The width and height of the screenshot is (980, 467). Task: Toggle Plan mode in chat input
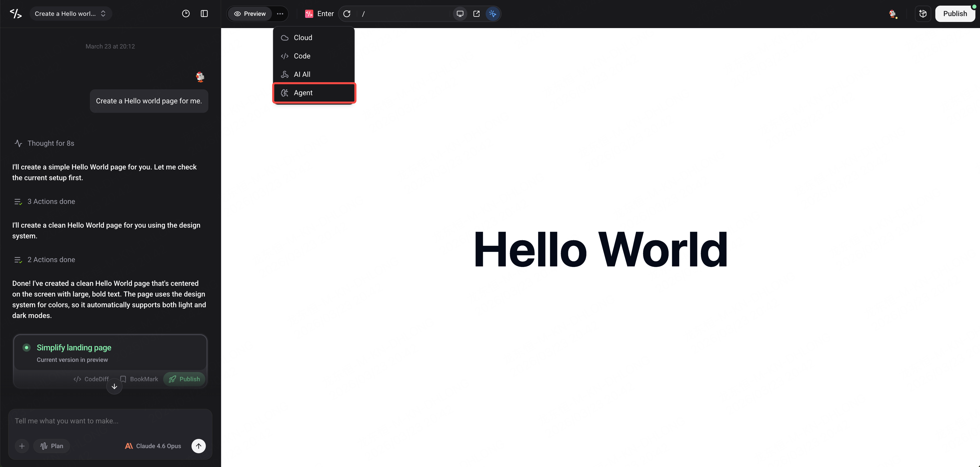click(x=52, y=446)
